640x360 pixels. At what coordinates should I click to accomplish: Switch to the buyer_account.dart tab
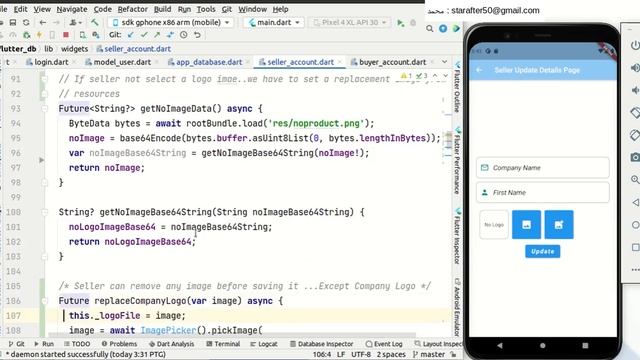[x=392, y=62]
